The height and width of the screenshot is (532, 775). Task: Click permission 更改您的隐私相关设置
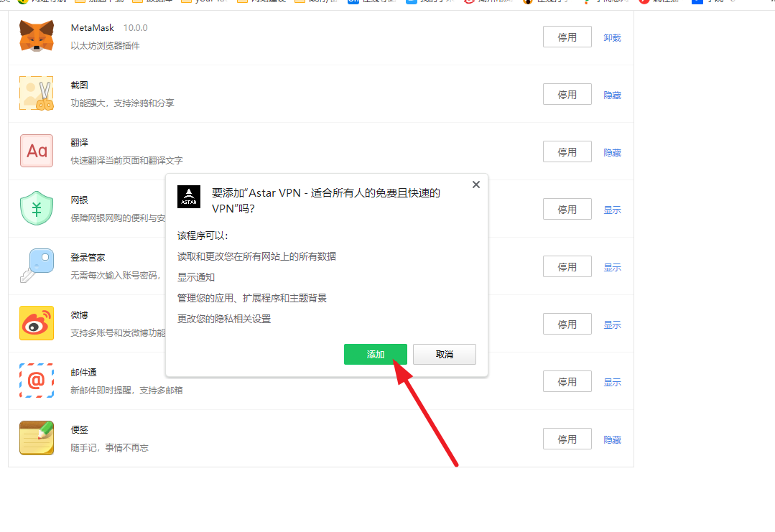(224, 319)
